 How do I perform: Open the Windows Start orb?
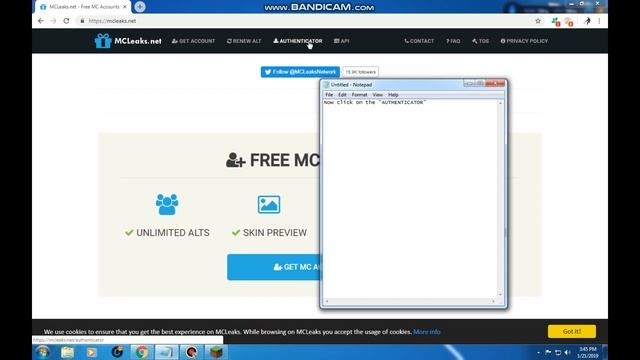(x=42, y=352)
